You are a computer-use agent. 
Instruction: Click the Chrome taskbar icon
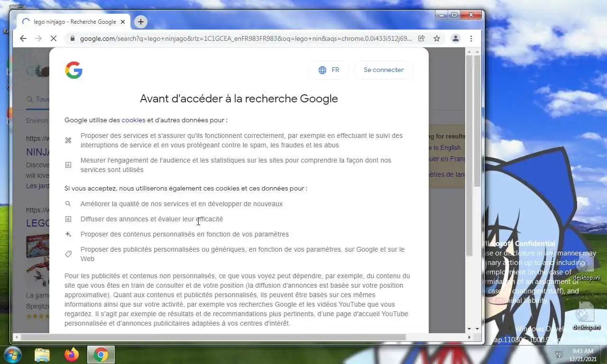coord(101,355)
